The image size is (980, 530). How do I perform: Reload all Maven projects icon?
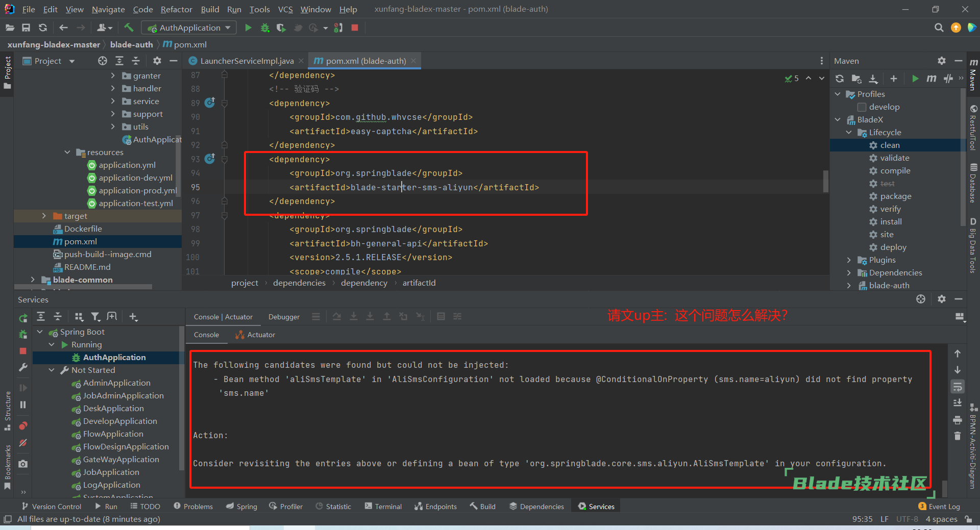coord(840,78)
